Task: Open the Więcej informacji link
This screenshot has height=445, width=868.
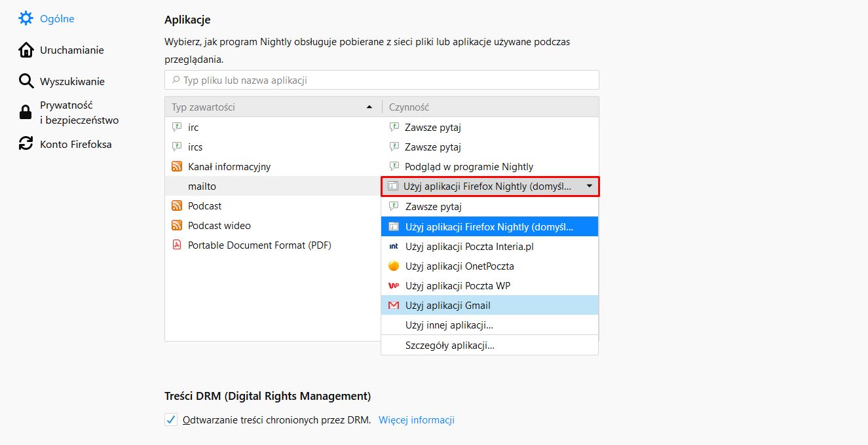Action: pos(416,420)
